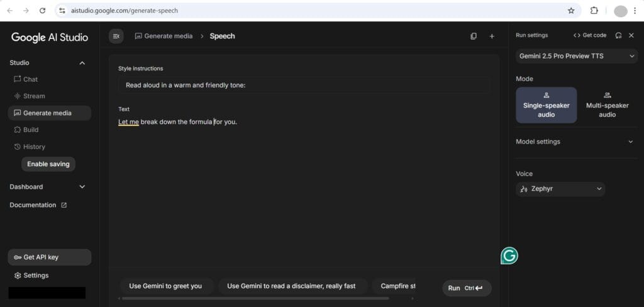644x307 pixels.
Task: Close the Run settings panel
Action: (631, 35)
